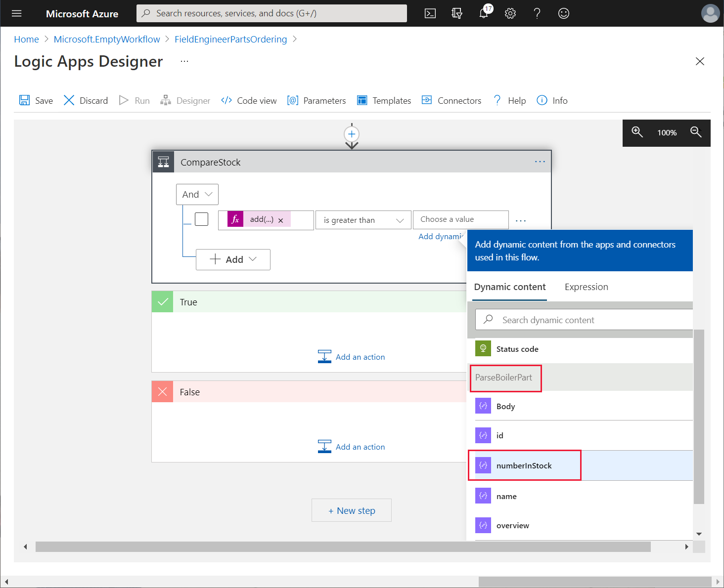Click the Add dynamic content link

pyautogui.click(x=441, y=237)
